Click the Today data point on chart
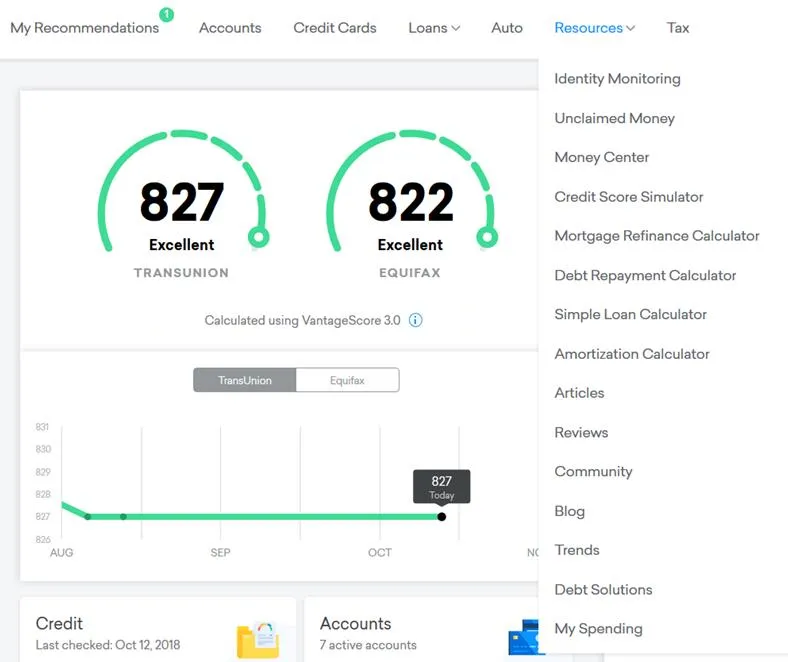 [442, 517]
